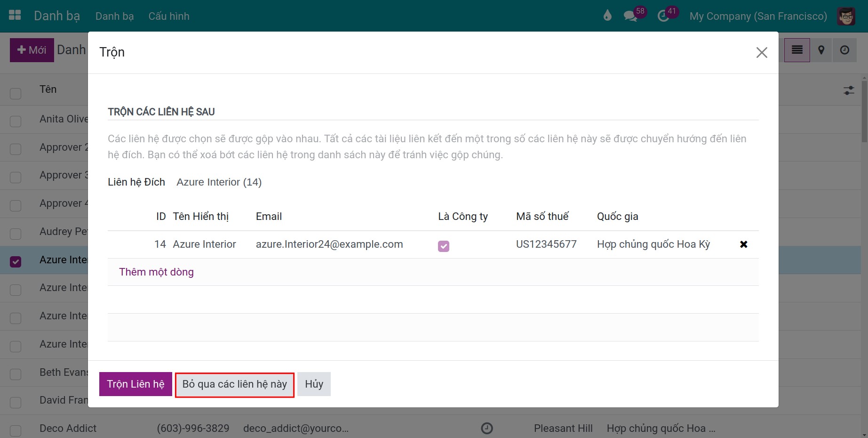The width and height of the screenshot is (868, 438).
Task: Open the conversations messages icon
Action: click(x=630, y=16)
